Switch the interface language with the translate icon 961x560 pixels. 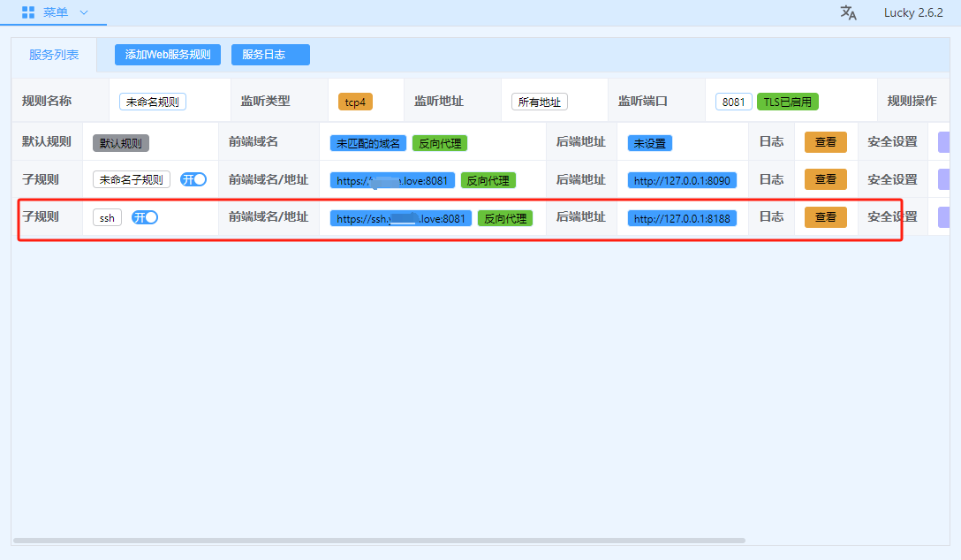848,12
